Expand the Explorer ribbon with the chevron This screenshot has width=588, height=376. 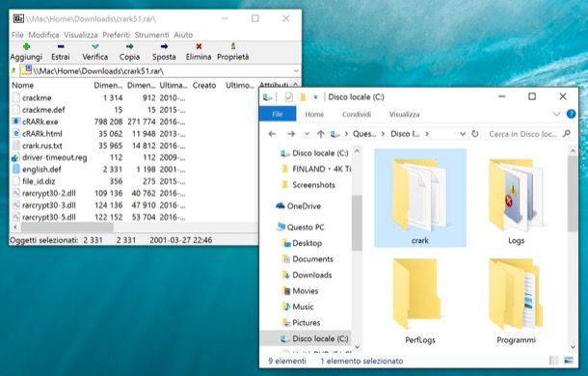coord(556,114)
